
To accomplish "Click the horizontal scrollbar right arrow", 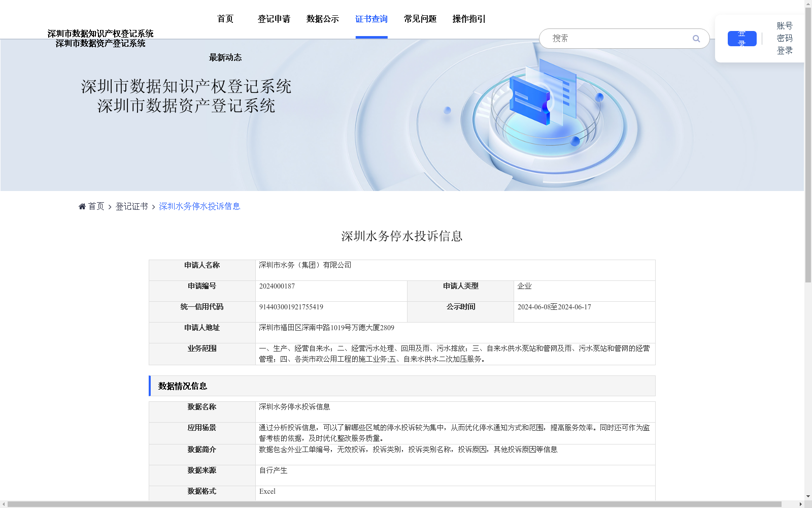I will click(800, 504).
